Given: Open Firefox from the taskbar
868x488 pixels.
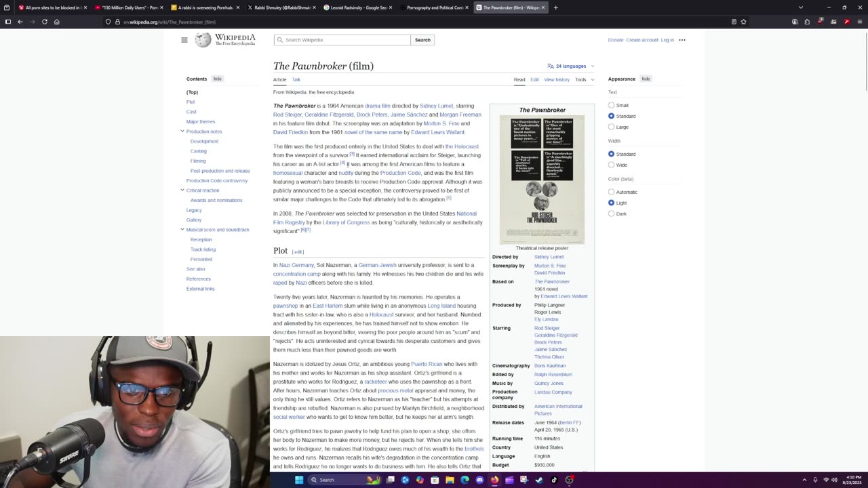Looking at the screenshot, I should tap(494, 480).
